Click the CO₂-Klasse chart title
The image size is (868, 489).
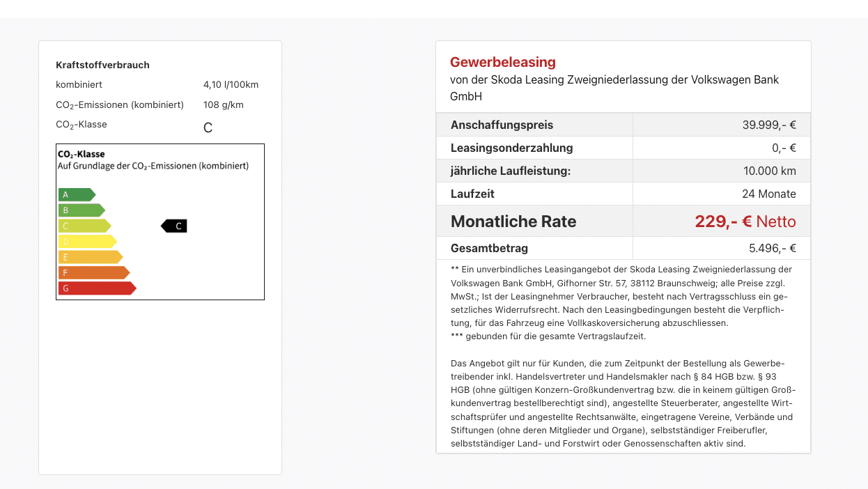[x=82, y=154]
